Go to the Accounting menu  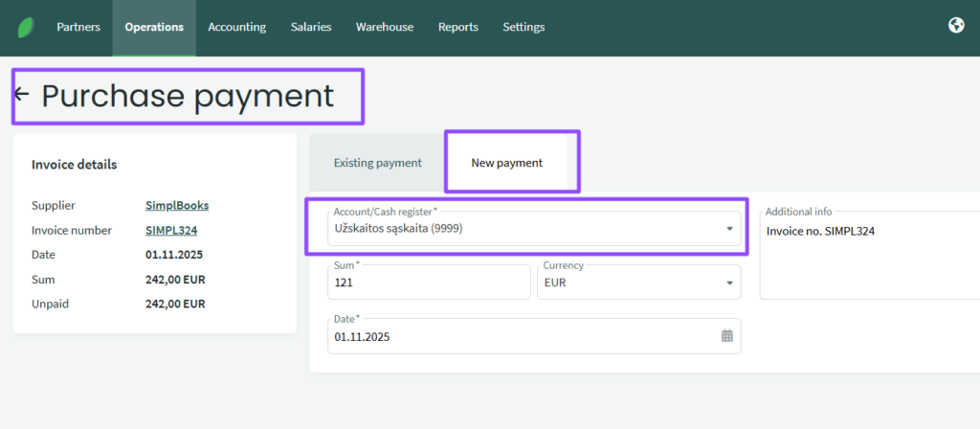[x=236, y=27]
